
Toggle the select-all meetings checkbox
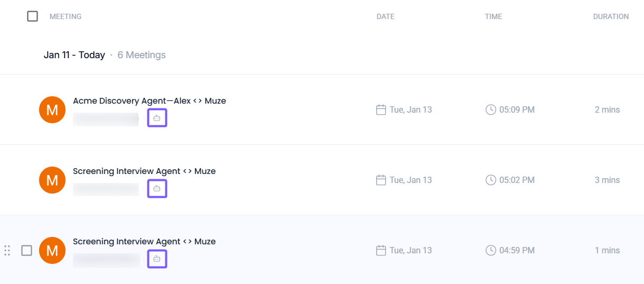point(33,16)
